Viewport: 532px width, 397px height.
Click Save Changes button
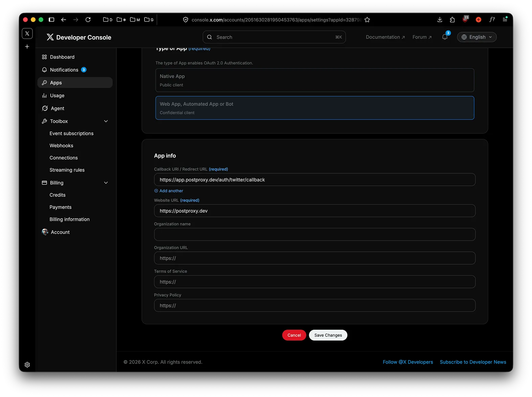pyautogui.click(x=328, y=335)
